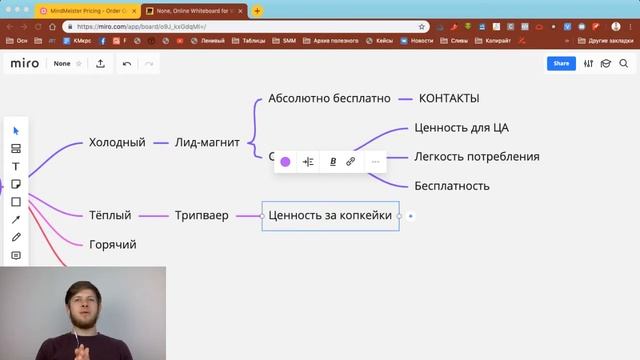Star the None board as favorite
The width and height of the screenshot is (640, 360).
coord(79,64)
